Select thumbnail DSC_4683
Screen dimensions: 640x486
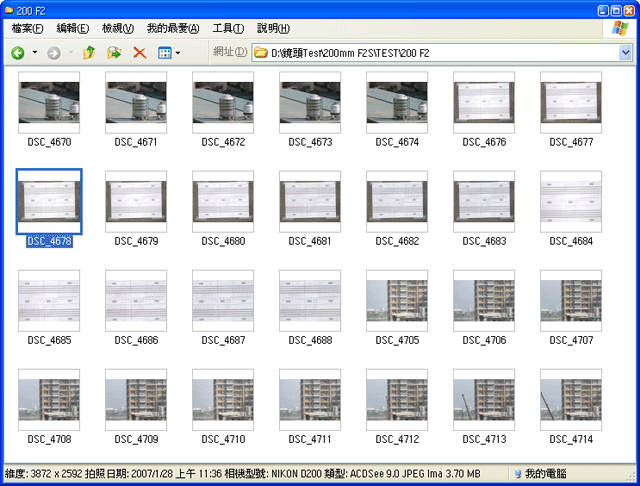coord(484,202)
